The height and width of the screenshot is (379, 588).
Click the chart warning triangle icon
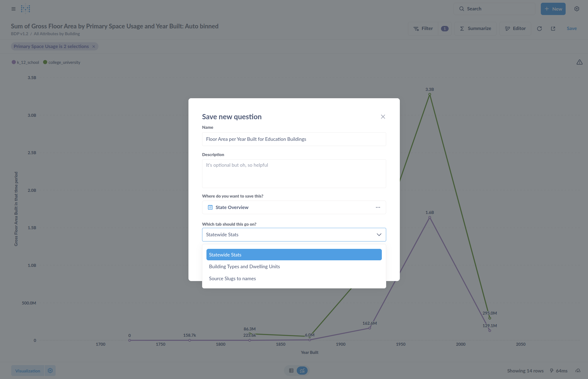click(579, 62)
